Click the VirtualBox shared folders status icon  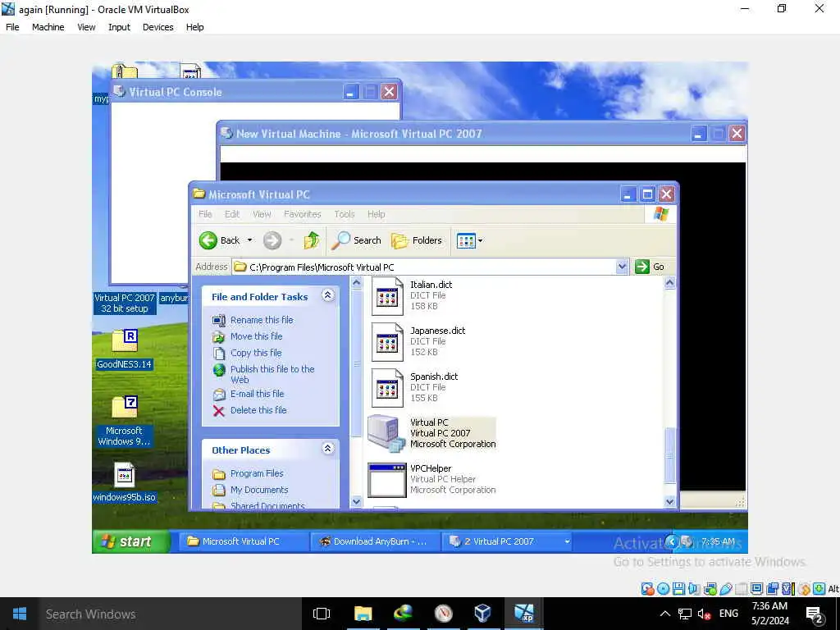pos(742,589)
